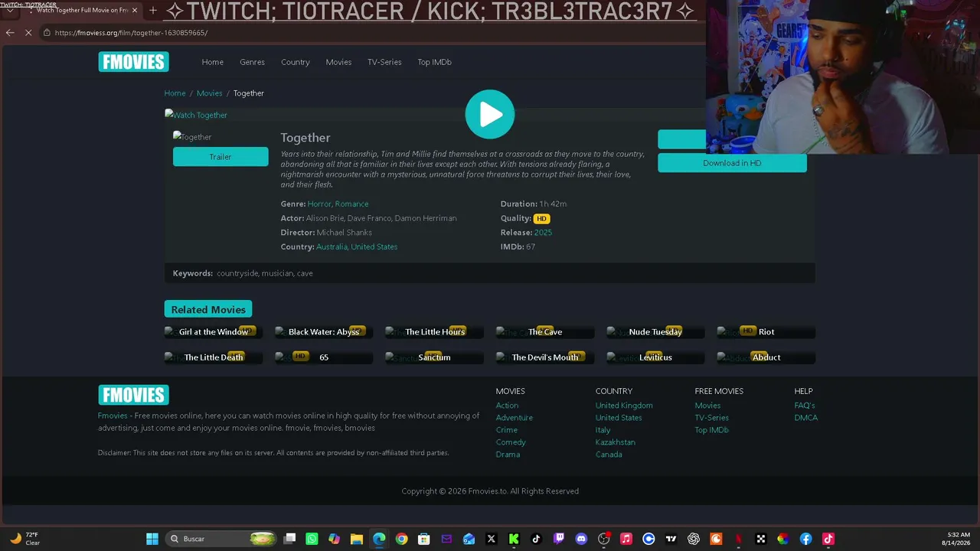Open the Comedy category in the footer
Viewport: 980px width, 551px height.
point(511,442)
